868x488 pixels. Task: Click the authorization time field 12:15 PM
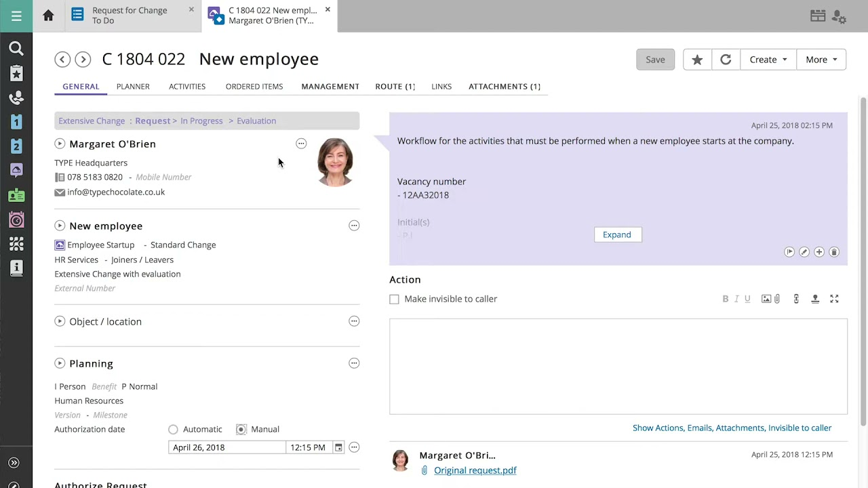309,447
